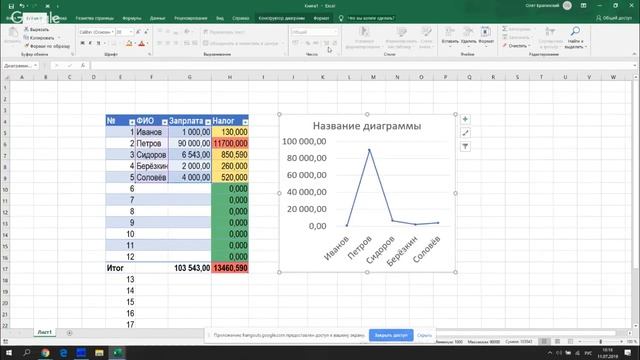Open chart styles brush button
This screenshot has height=360, width=640.
(x=465, y=133)
